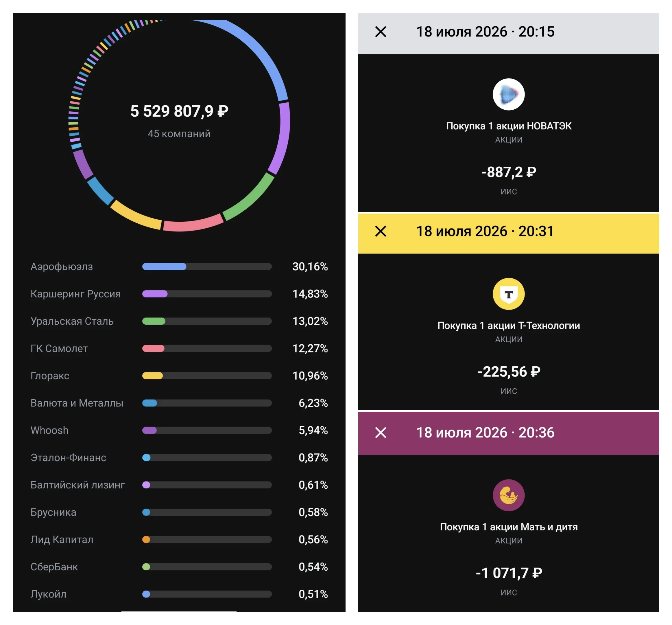Select the ГК Самолет share bar
Screen dimensions: 672x625
tap(207, 348)
